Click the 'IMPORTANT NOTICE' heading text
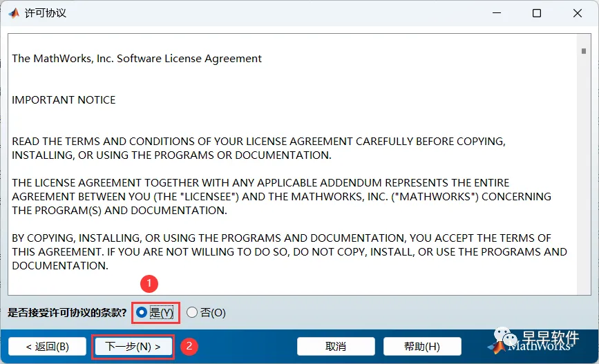The height and width of the screenshot is (364, 599). 64,100
